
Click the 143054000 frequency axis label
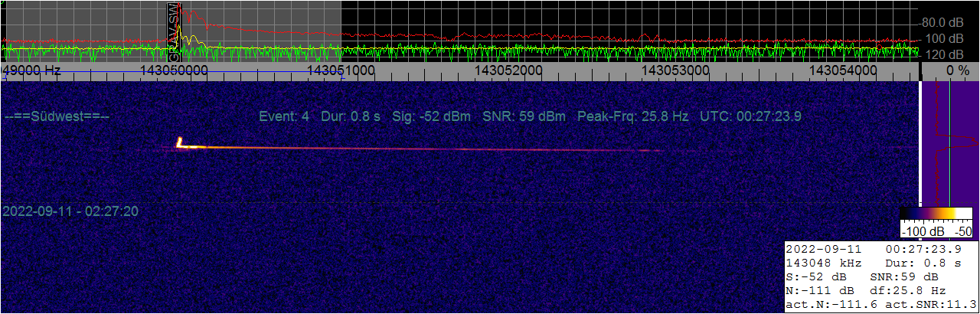[842, 70]
